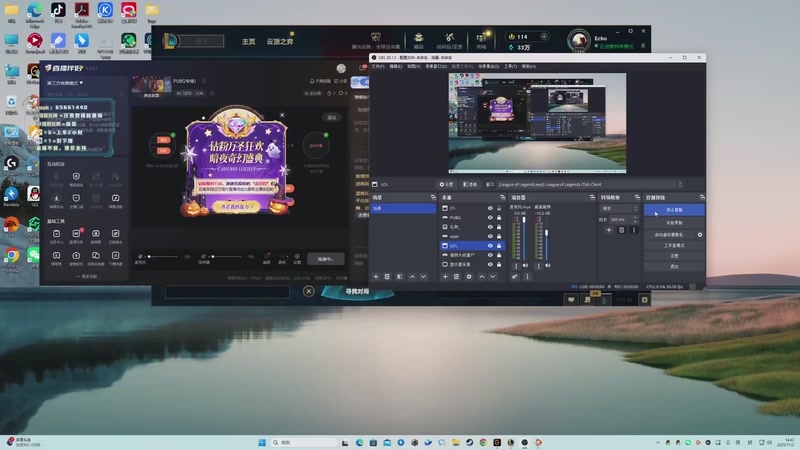Open mixer panel three-dot menu at bottom
This screenshot has height=450, width=800.
(x=527, y=277)
